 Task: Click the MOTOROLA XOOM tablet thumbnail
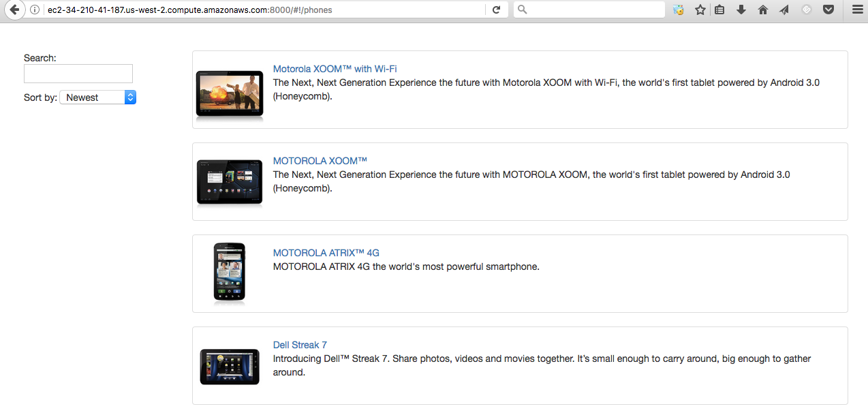click(230, 183)
